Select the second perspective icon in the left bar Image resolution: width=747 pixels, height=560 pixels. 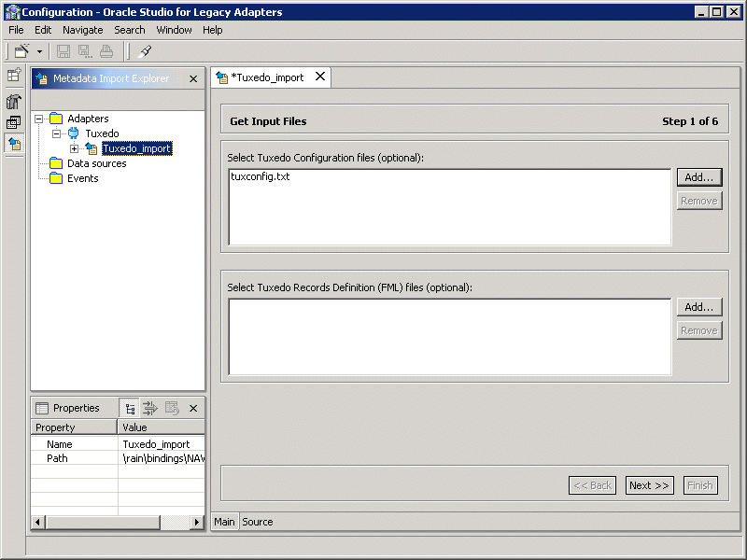[x=14, y=102]
